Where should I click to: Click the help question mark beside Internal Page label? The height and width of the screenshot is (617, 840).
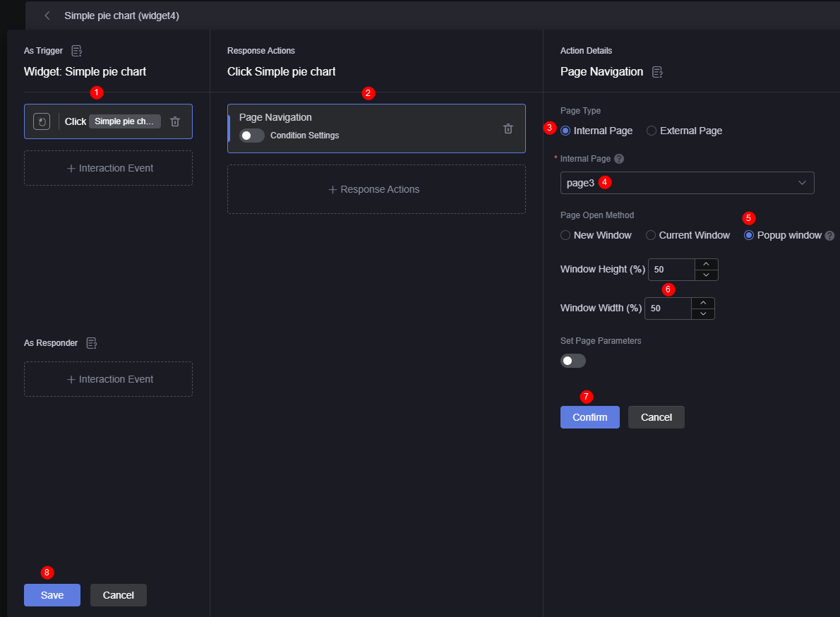click(x=619, y=159)
